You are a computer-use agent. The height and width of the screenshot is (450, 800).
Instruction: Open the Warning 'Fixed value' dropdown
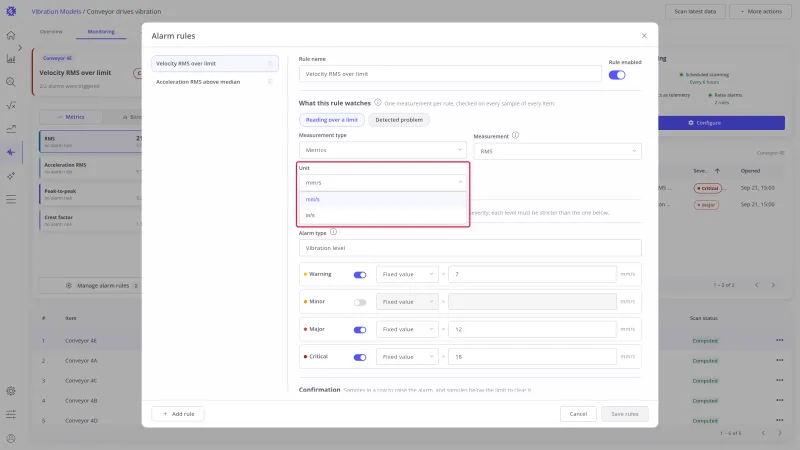[407, 274]
